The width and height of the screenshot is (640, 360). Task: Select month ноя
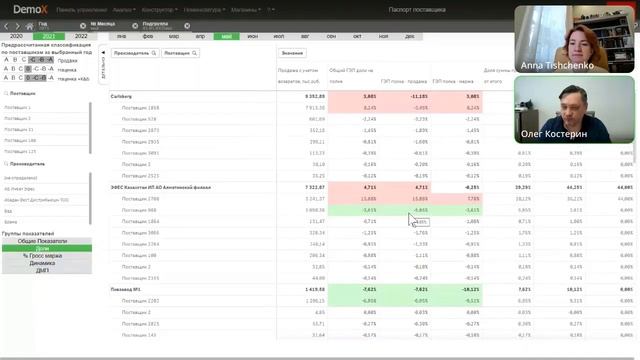point(383,36)
